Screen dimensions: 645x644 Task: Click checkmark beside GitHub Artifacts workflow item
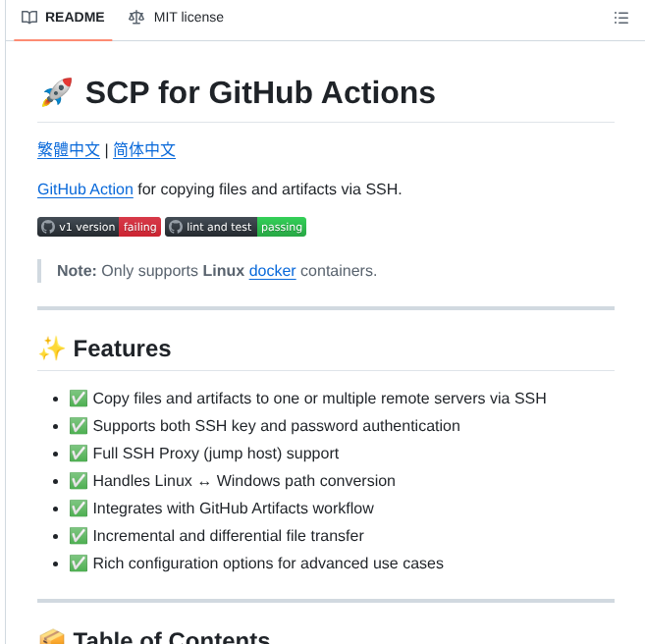pos(79,509)
